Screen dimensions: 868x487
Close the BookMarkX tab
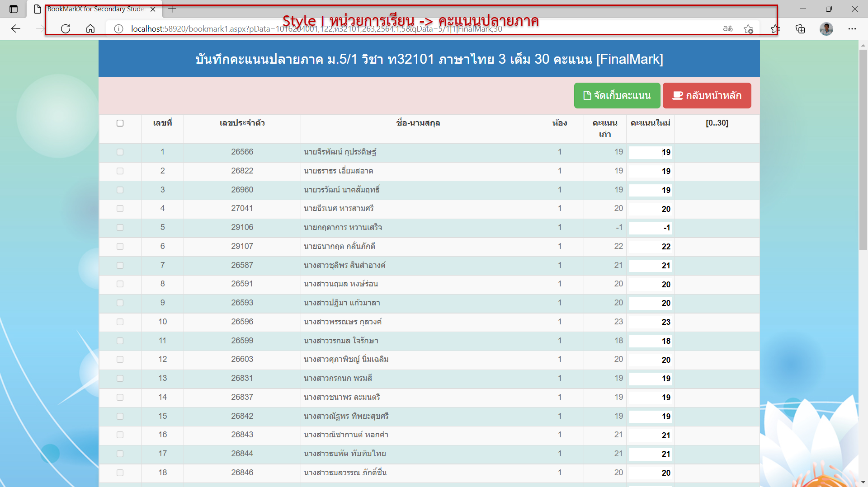point(153,9)
